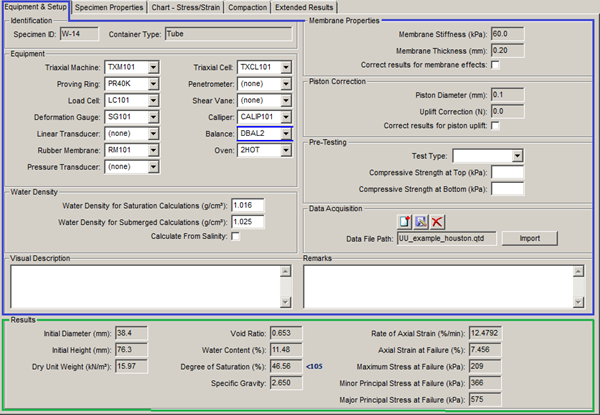Click the edit data file icon
The height and width of the screenshot is (415, 600).
tap(422, 221)
